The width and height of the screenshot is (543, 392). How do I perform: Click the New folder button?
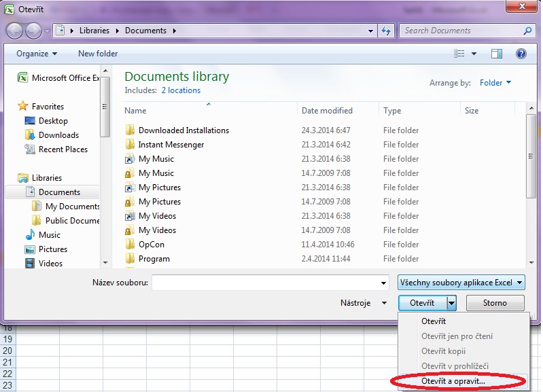[98, 54]
